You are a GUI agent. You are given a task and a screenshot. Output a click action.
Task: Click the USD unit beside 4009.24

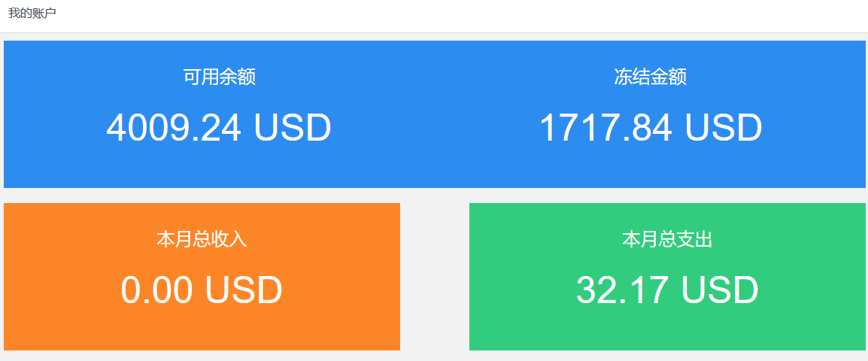(x=293, y=127)
